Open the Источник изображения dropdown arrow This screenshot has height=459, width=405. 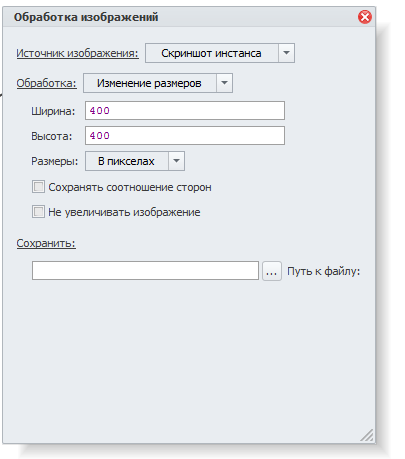point(286,53)
